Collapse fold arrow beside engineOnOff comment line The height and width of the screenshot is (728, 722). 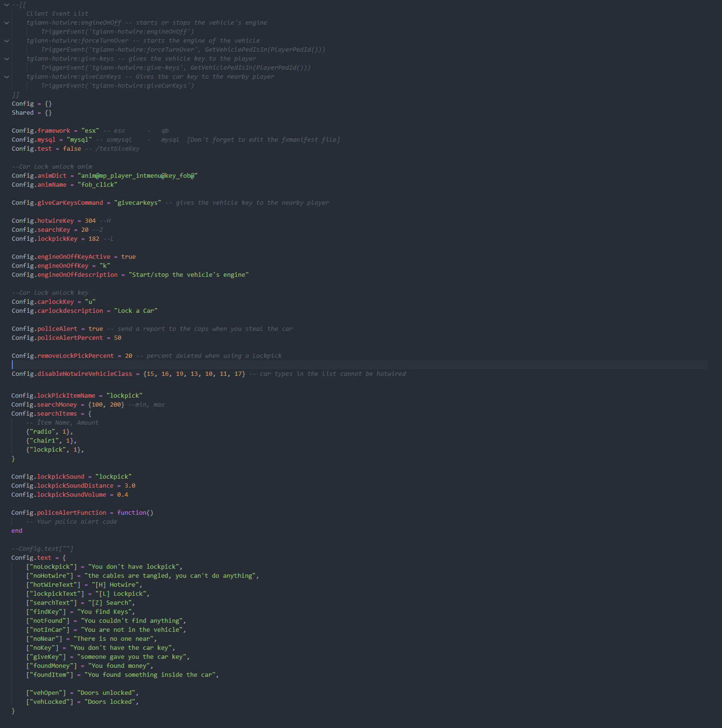pyautogui.click(x=7, y=23)
